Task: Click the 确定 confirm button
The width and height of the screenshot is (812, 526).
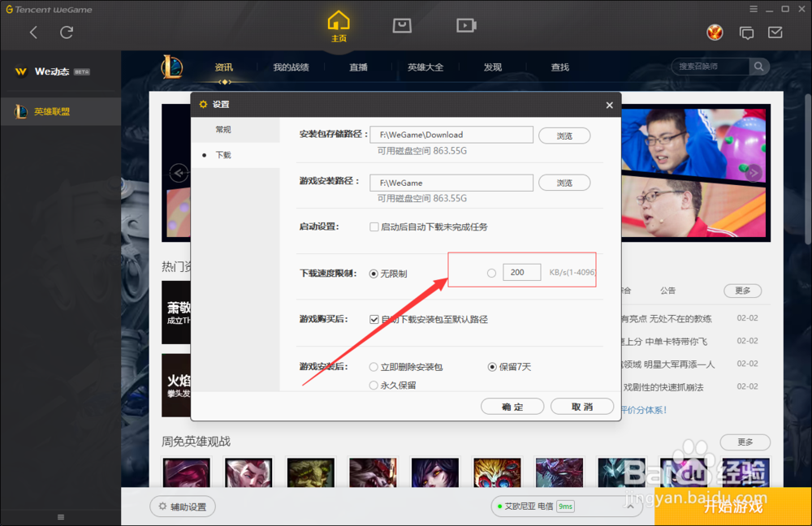Action: [x=512, y=407]
